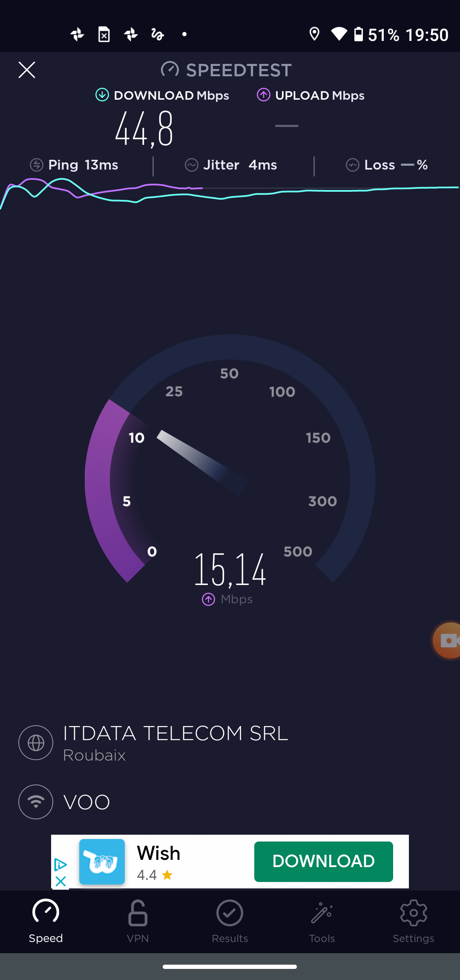
Task: Tap the speedometer gauge needle
Action: click(203, 463)
